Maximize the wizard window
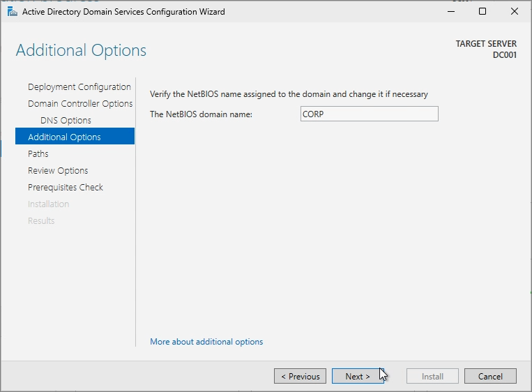 coord(482,12)
